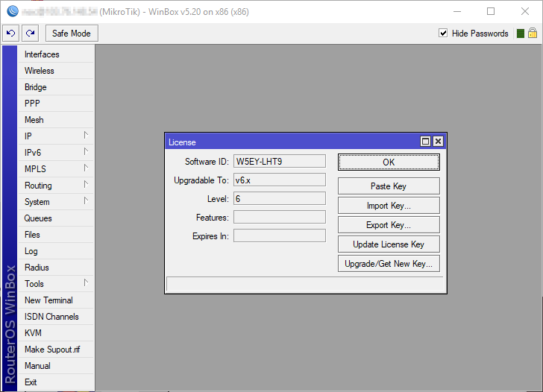
Task: Click Upgrade/Get New Key... button
Action: click(x=389, y=264)
